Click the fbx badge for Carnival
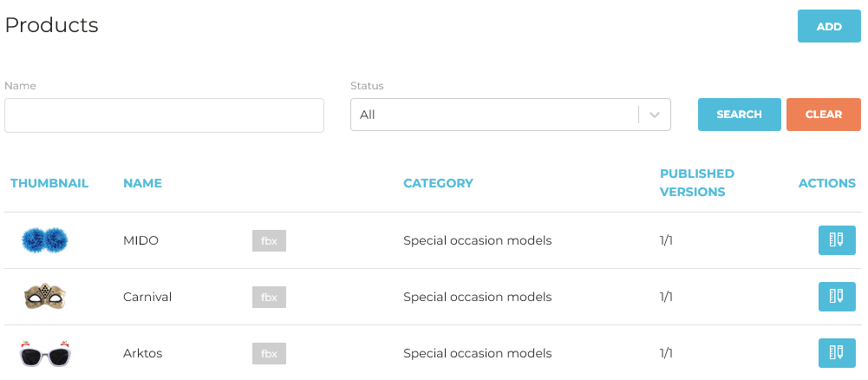 269,297
